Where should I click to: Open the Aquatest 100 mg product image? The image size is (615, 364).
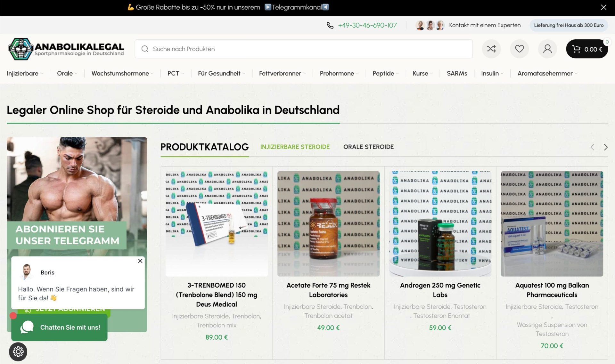(x=552, y=223)
